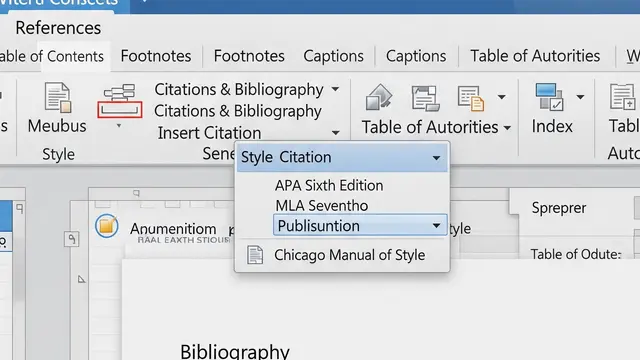Click the Index monitor icon
Viewport: 640px width, 360px height.
[x=549, y=97]
